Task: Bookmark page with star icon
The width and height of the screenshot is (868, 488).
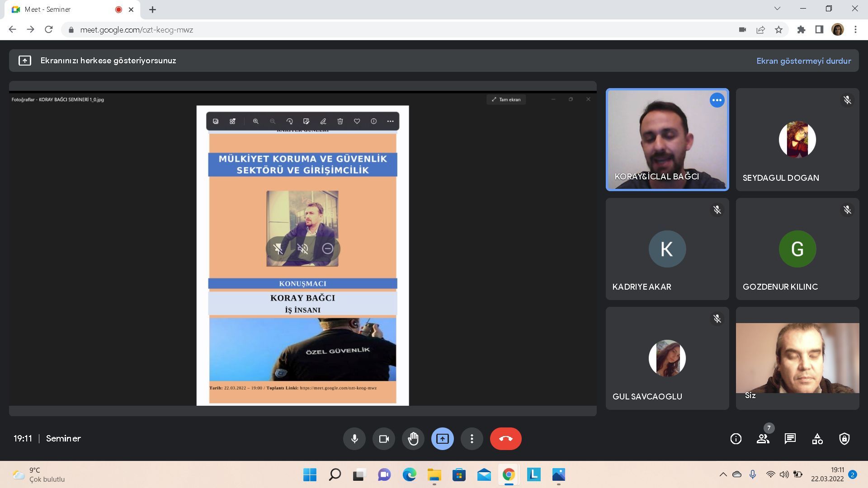Action: (x=778, y=30)
